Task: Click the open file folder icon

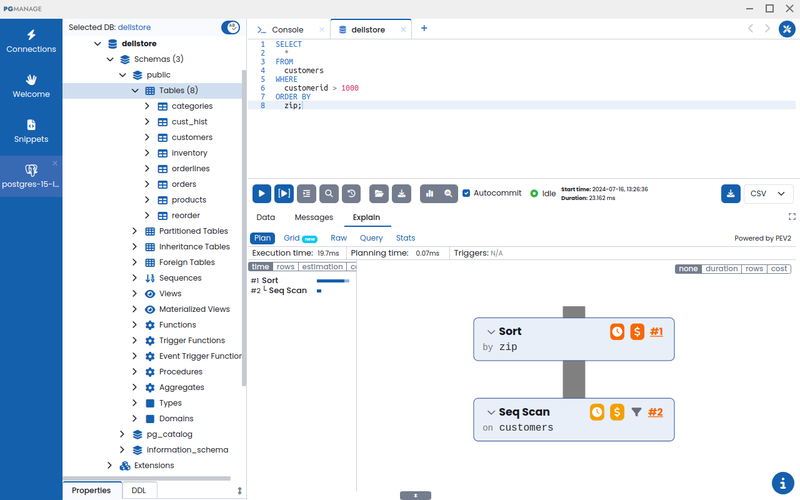Action: click(379, 193)
